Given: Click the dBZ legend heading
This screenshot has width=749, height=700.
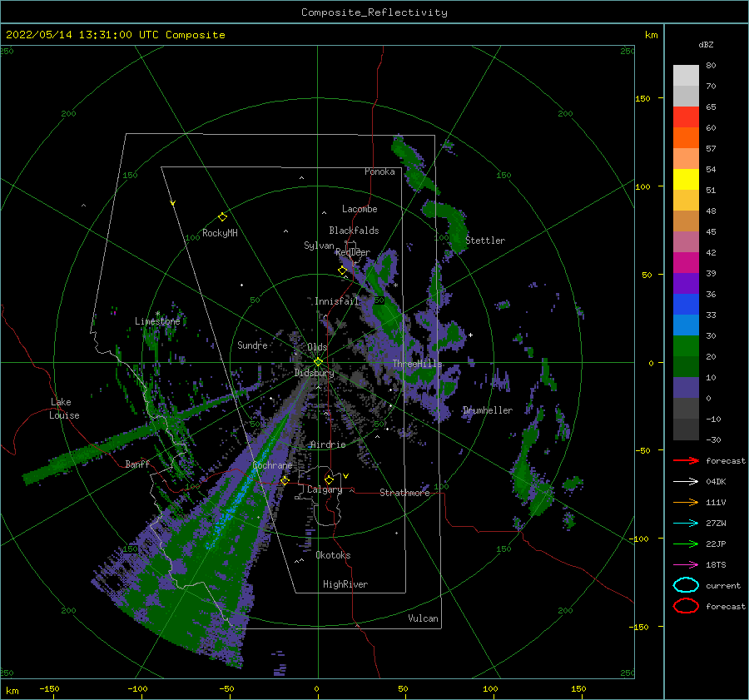Looking at the screenshot, I should 706,44.
